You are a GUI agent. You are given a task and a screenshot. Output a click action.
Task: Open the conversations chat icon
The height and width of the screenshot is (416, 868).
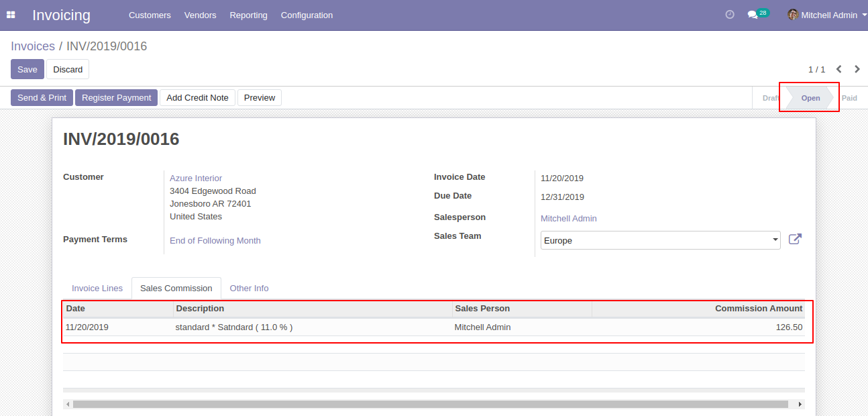(x=753, y=15)
